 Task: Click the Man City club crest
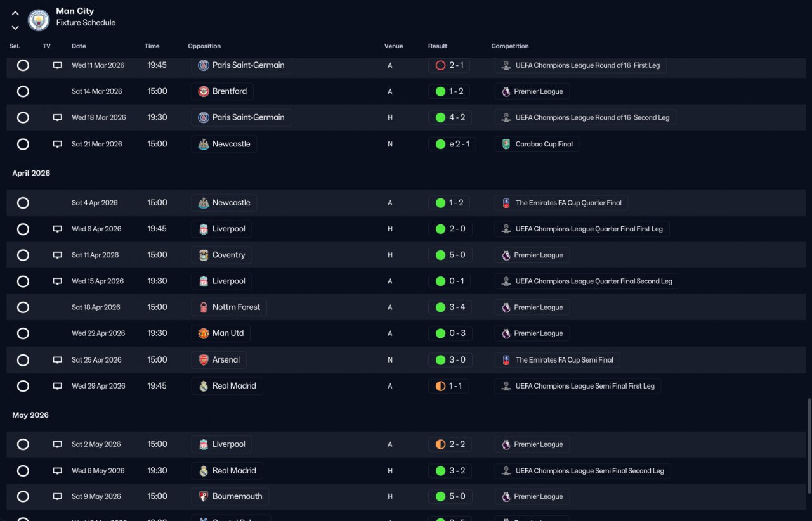coord(39,20)
